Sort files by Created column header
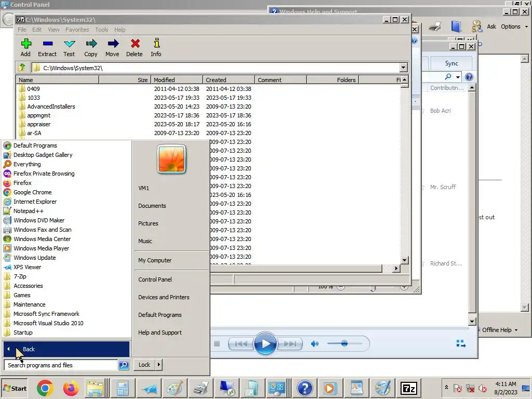 (x=229, y=79)
